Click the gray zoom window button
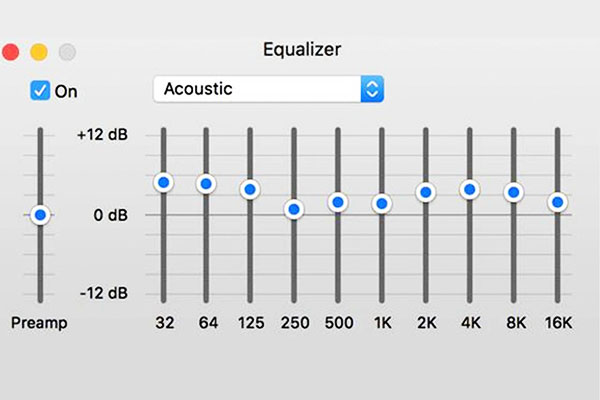The height and width of the screenshot is (400, 600). (x=67, y=49)
